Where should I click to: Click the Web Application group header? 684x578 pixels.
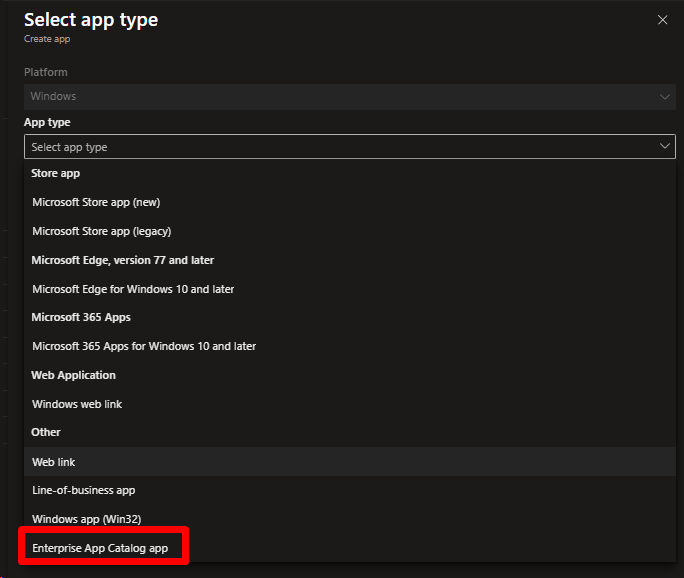[x=73, y=375]
